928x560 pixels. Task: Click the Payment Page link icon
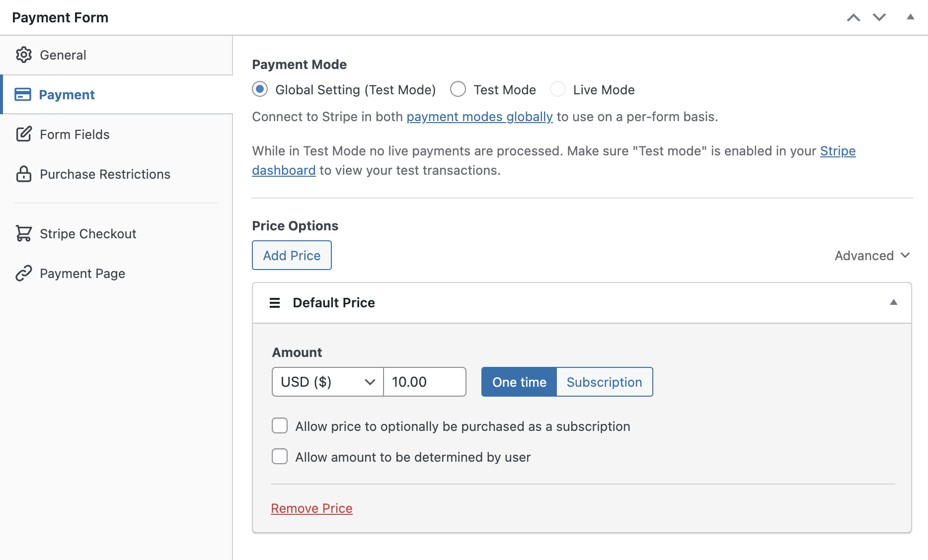(24, 273)
